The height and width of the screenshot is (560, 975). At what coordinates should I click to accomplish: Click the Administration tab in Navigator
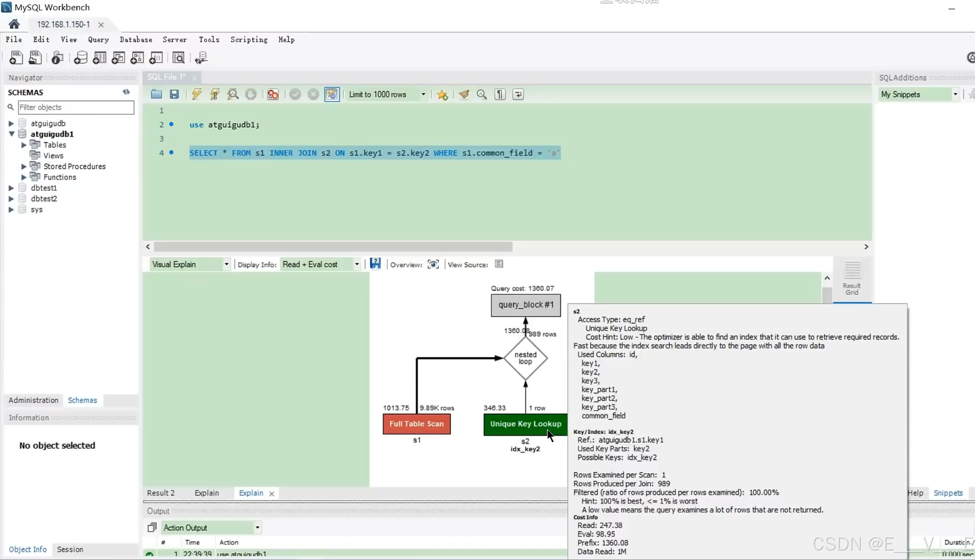33,400
